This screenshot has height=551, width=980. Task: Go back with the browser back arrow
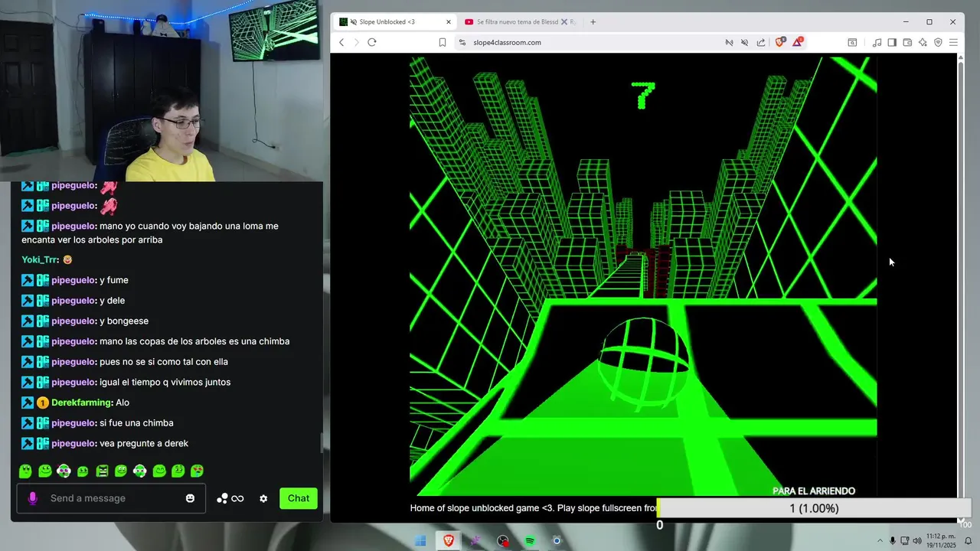pyautogui.click(x=341, y=42)
